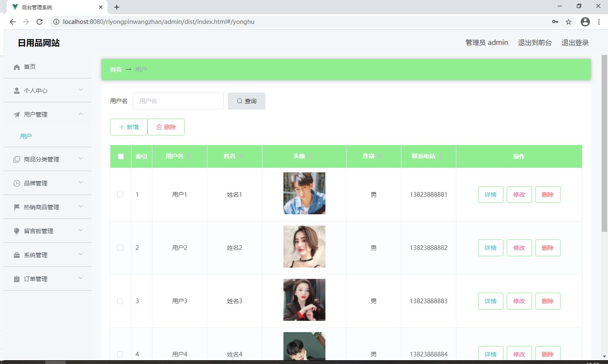
Task: Click the flag icon for 热销商品管理
Action: pyautogui.click(x=17, y=207)
